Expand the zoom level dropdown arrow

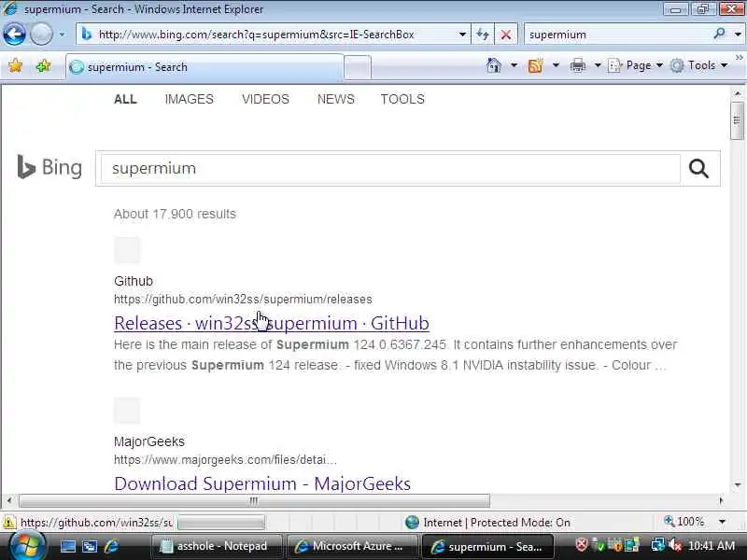point(722,522)
